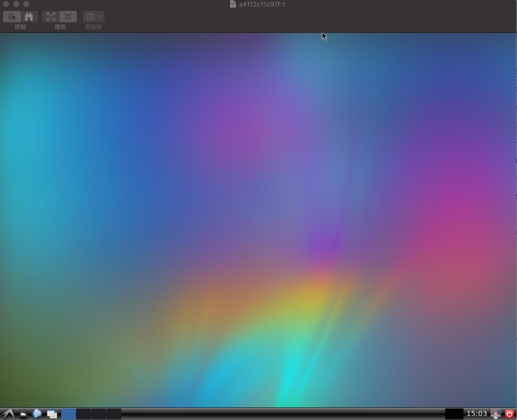Enable shrink scaling mode button

[x=68, y=17]
